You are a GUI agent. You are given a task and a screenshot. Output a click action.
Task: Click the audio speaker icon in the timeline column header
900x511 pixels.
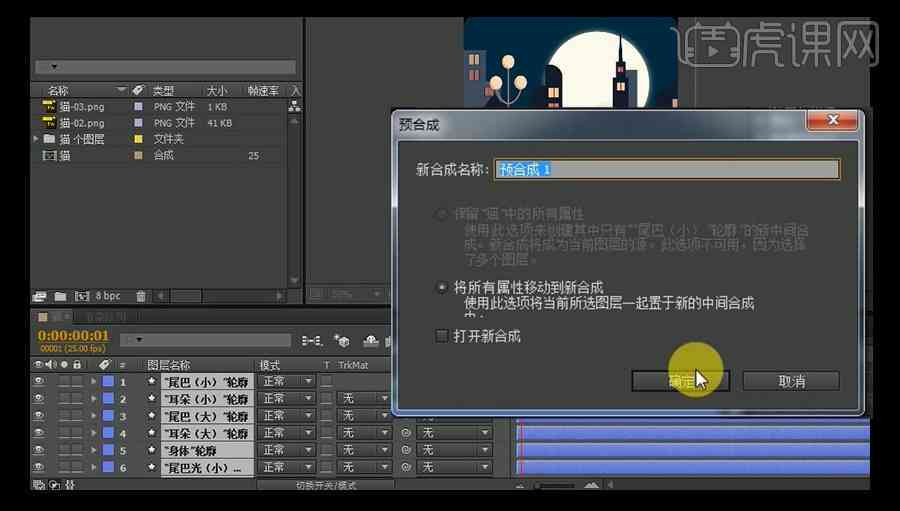coord(51,365)
